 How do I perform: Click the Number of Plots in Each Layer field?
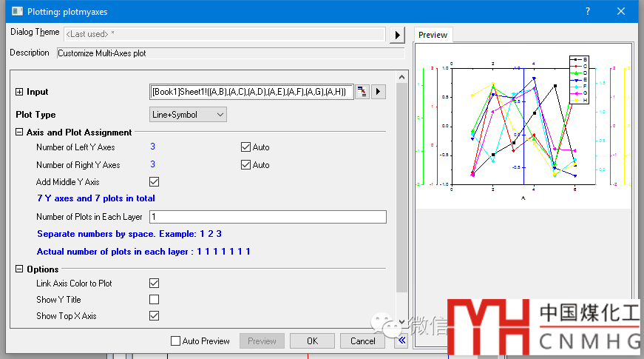pyautogui.click(x=268, y=217)
